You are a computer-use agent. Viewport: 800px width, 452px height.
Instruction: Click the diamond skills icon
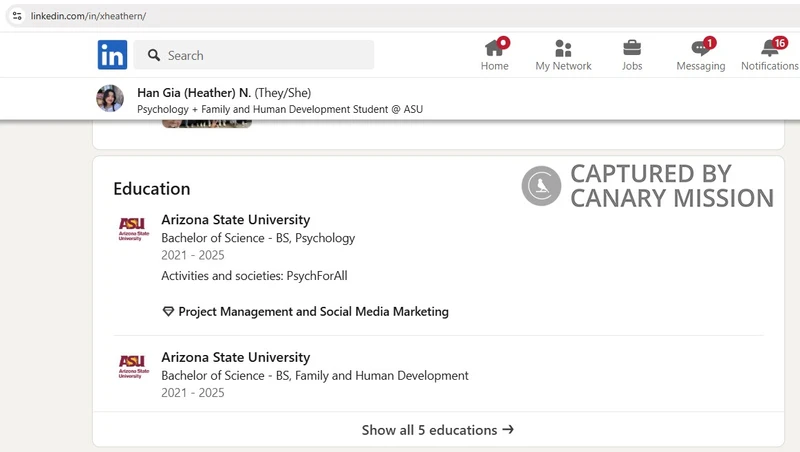(168, 311)
